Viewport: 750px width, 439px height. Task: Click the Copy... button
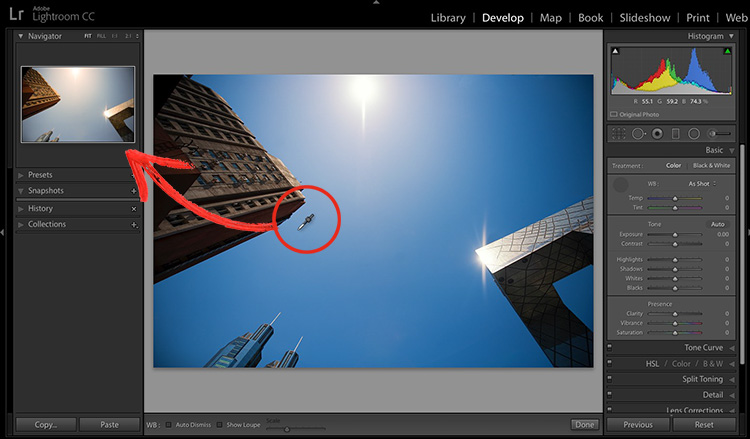(46, 425)
